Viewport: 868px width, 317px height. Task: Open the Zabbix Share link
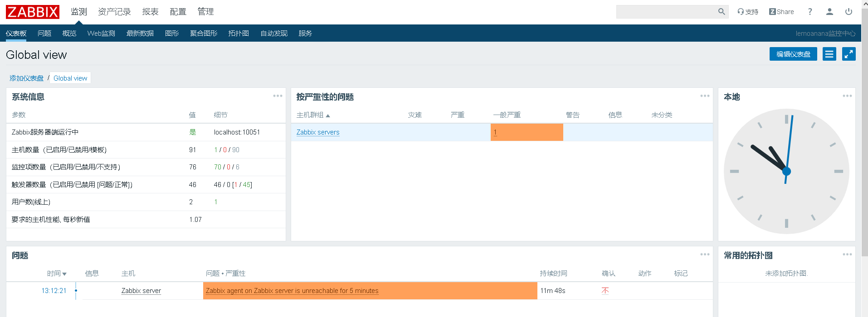pyautogui.click(x=781, y=12)
